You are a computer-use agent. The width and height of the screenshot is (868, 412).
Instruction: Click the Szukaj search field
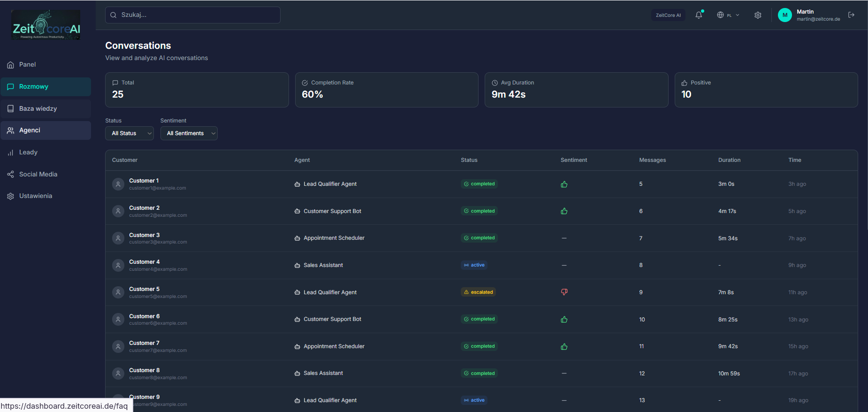click(x=193, y=15)
